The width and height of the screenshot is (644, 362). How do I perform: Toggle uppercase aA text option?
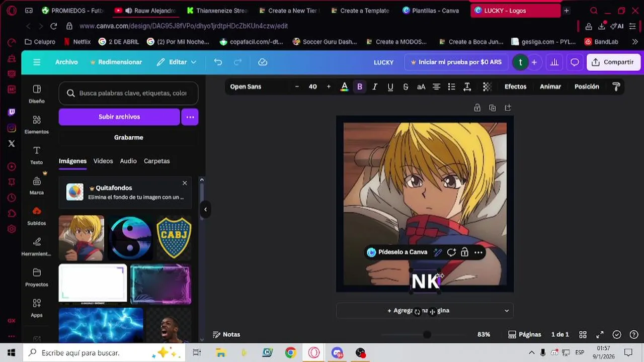point(421,86)
